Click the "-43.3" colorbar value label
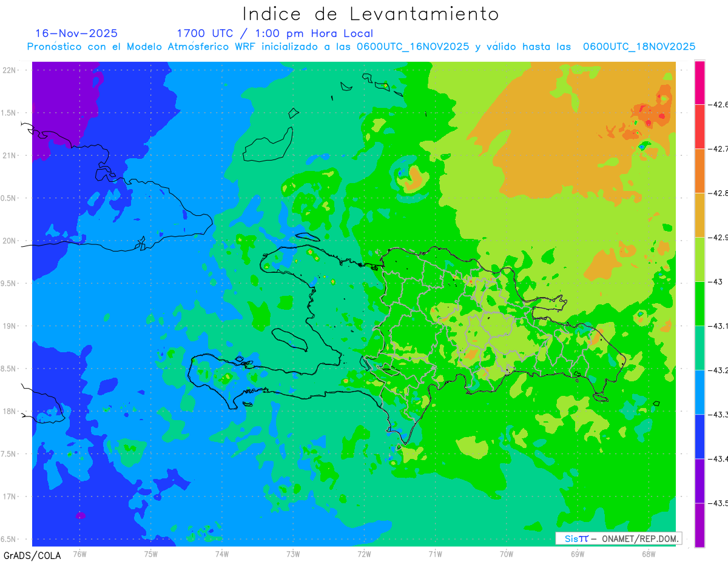Screen dimensions: 728x562 point(718,414)
